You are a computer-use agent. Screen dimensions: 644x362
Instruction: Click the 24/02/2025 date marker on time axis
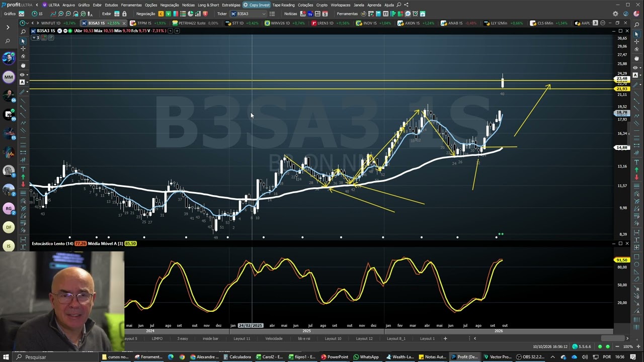pos(251,325)
